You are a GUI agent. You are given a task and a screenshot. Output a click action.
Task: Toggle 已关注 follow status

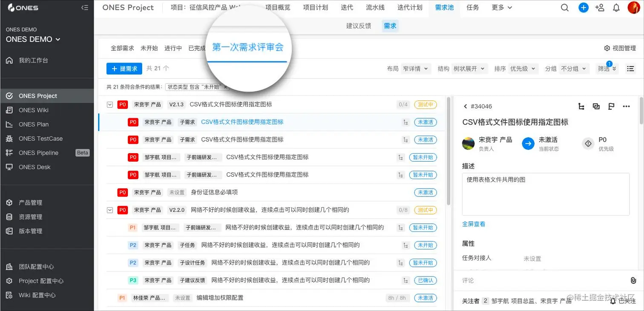[624, 301]
